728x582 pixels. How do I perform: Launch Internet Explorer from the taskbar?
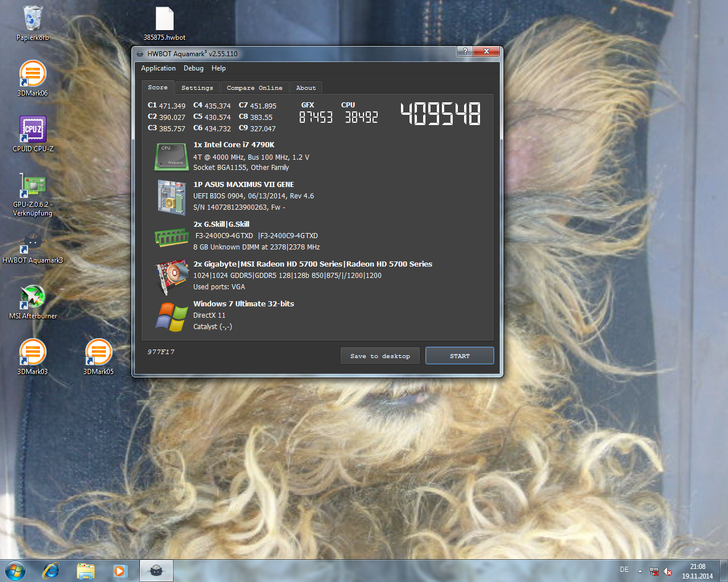[x=51, y=571]
